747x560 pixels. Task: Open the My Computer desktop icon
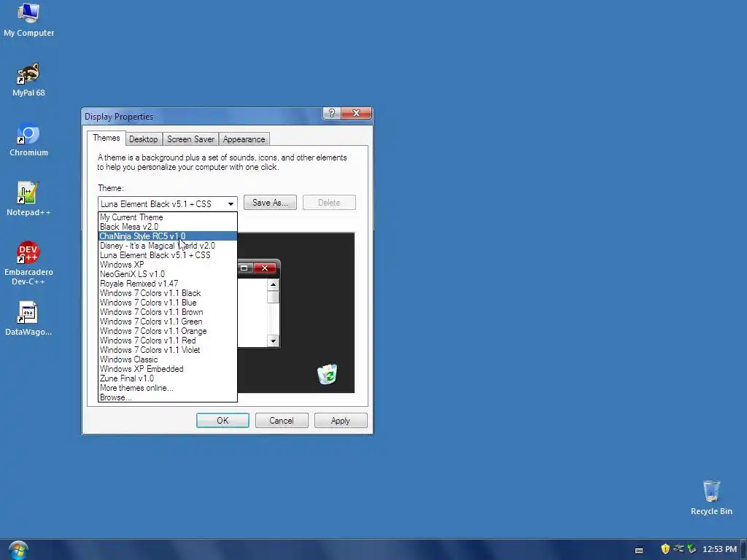[x=28, y=20]
